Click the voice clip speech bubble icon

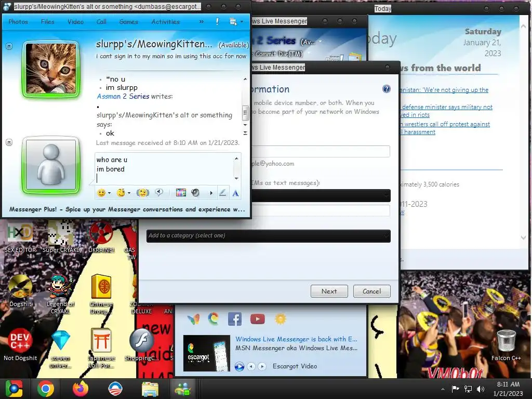click(159, 193)
